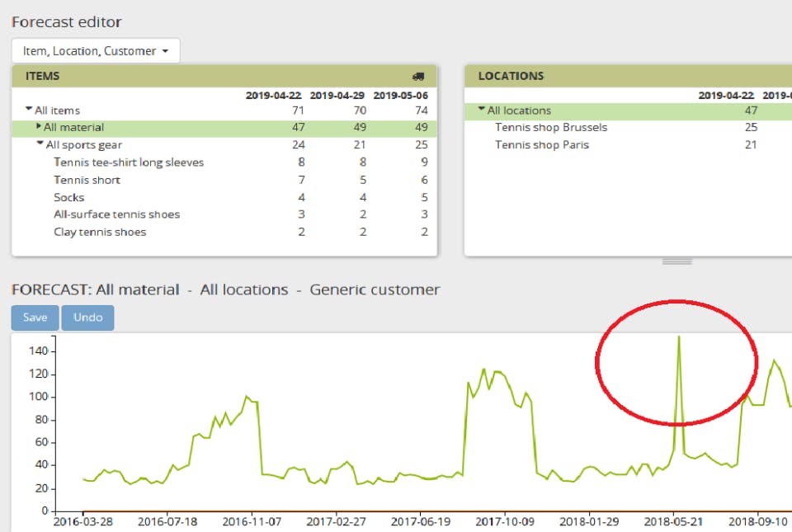Viewport: 792px width, 532px height.
Task: Select Tennis shop Brussels location
Action: point(551,127)
